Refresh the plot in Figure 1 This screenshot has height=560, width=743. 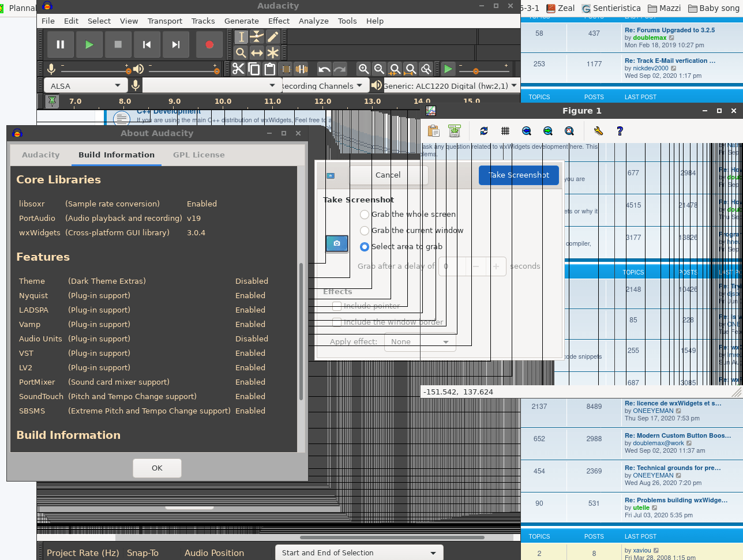[x=484, y=131]
